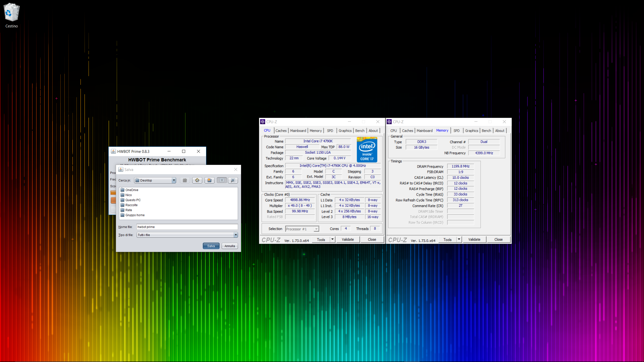This screenshot has height=362, width=644.
Task: Open the Cerca in Desktop dropdown
Action: point(155,180)
